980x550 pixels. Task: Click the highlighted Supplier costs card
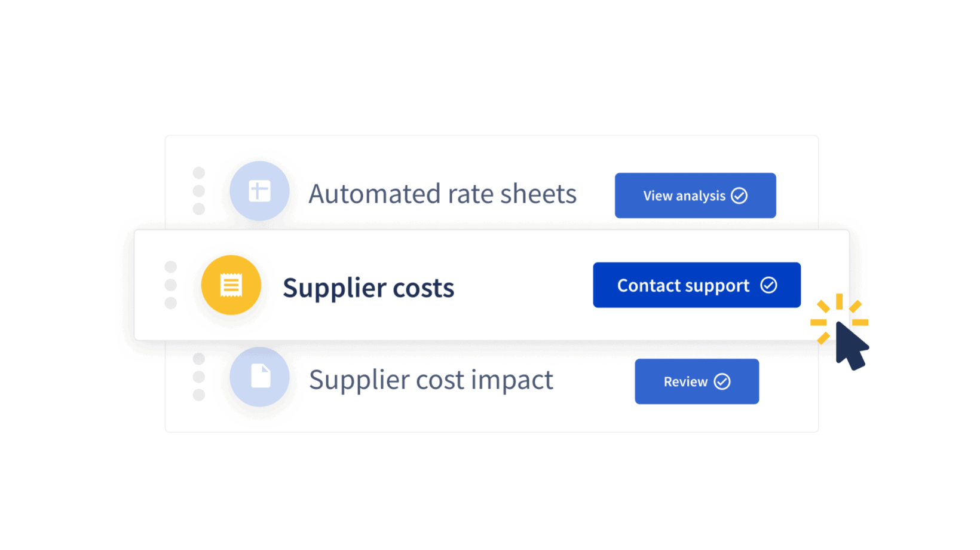pos(492,285)
